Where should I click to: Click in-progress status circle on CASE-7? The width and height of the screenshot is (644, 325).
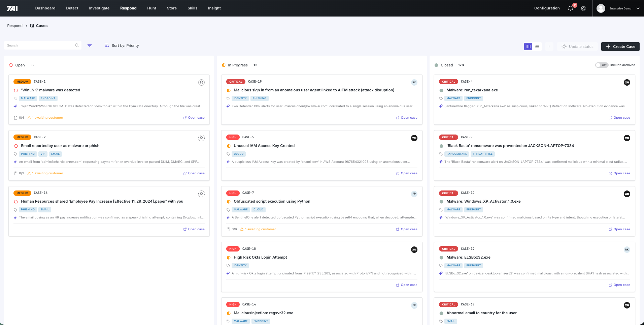pyautogui.click(x=229, y=202)
